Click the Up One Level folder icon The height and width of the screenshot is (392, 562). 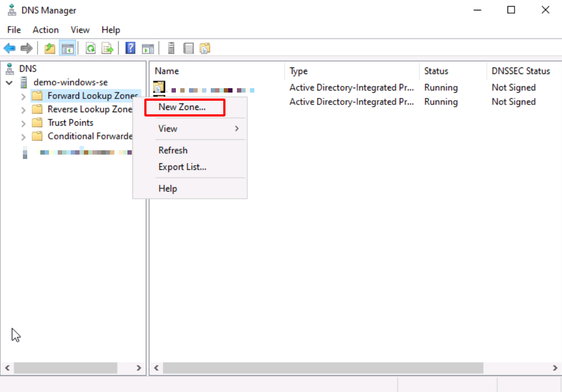[50, 48]
